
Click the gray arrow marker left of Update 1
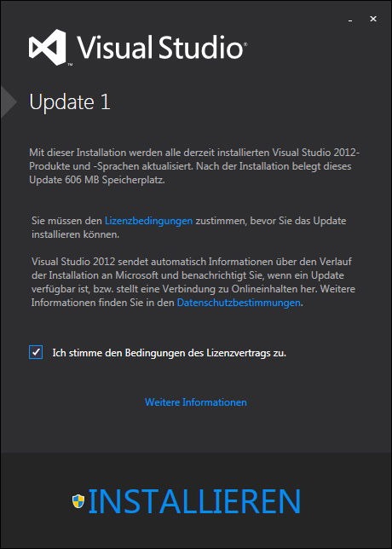coord(8,102)
